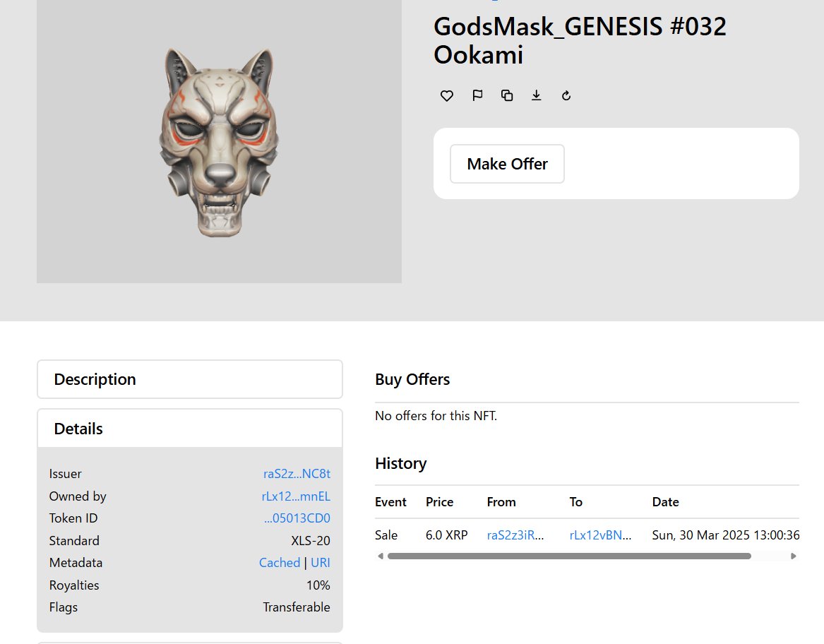Click the heart favorite icon
The width and height of the screenshot is (824, 644).
(447, 95)
